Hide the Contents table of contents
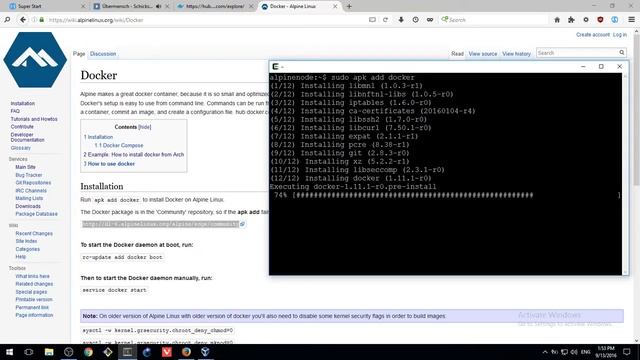The image size is (640, 360). point(144,127)
